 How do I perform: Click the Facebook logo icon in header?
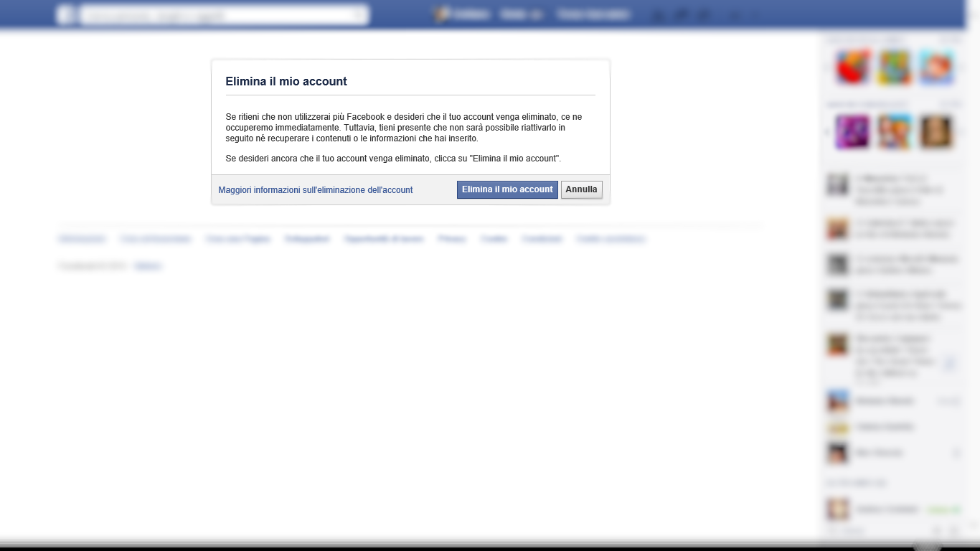point(66,14)
